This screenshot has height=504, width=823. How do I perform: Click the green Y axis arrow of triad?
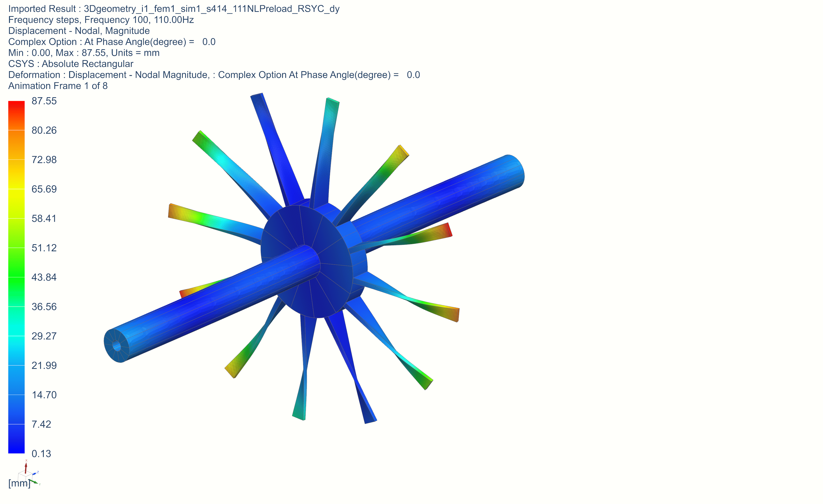pyautogui.click(x=34, y=482)
